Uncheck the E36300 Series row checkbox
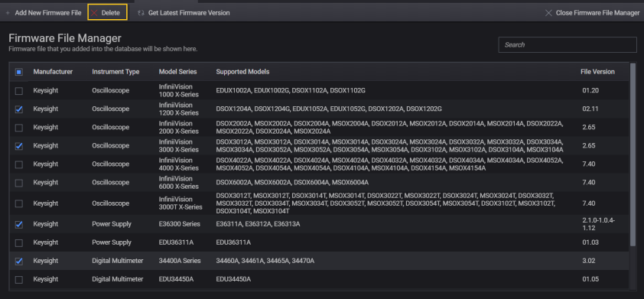This screenshot has width=644, height=299. click(19, 224)
